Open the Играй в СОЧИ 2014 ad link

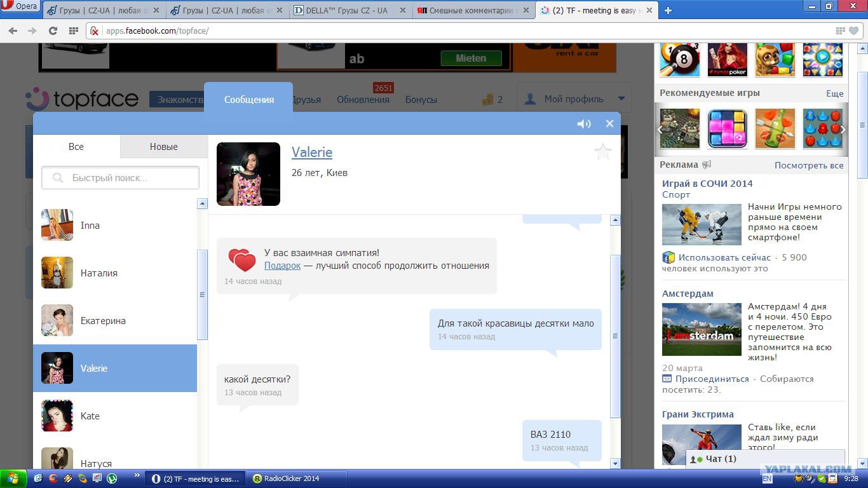[707, 184]
